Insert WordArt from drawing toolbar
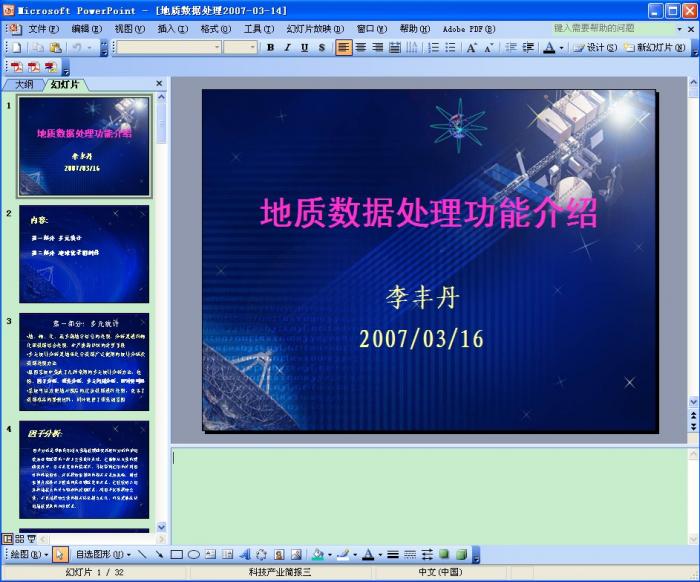 click(245, 554)
